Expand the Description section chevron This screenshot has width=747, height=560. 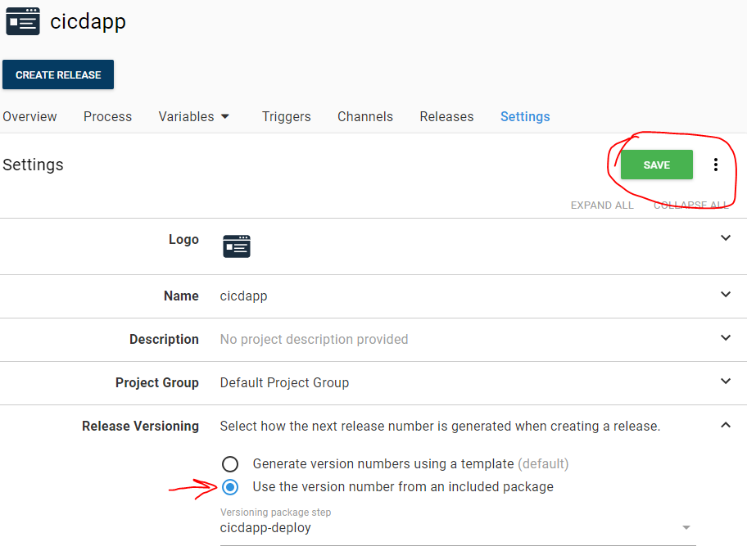point(725,338)
